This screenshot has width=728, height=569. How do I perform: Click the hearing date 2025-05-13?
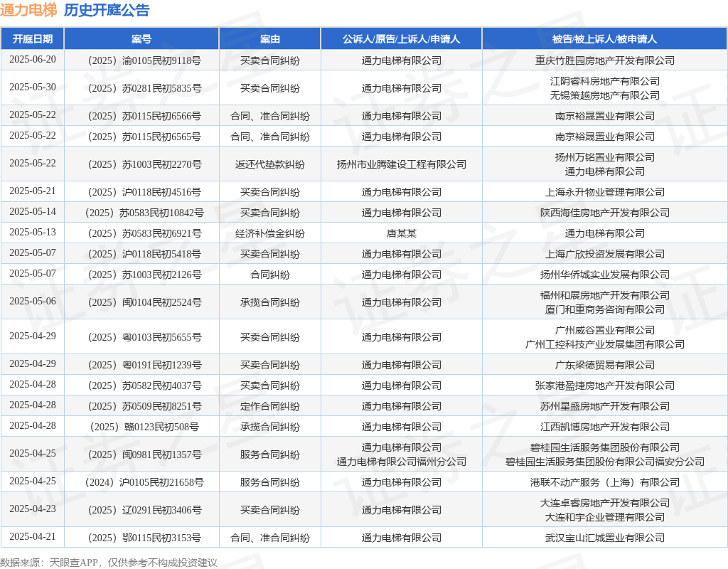(33, 233)
